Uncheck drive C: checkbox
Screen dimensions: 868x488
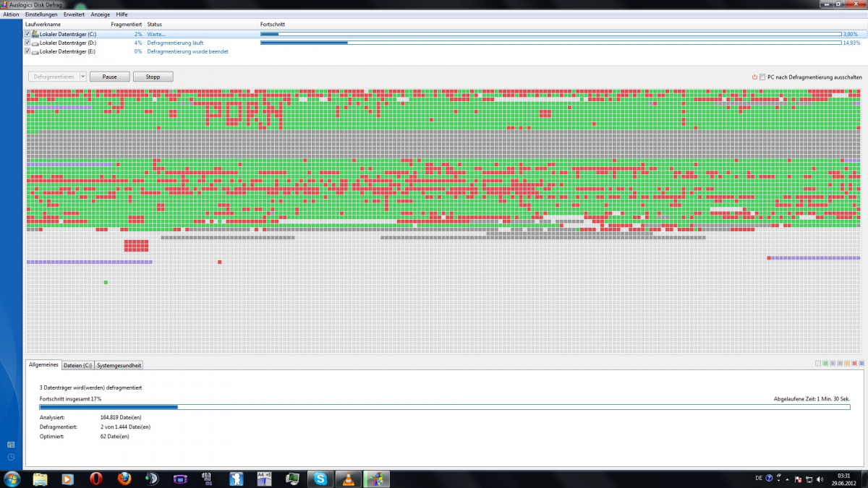(x=27, y=34)
